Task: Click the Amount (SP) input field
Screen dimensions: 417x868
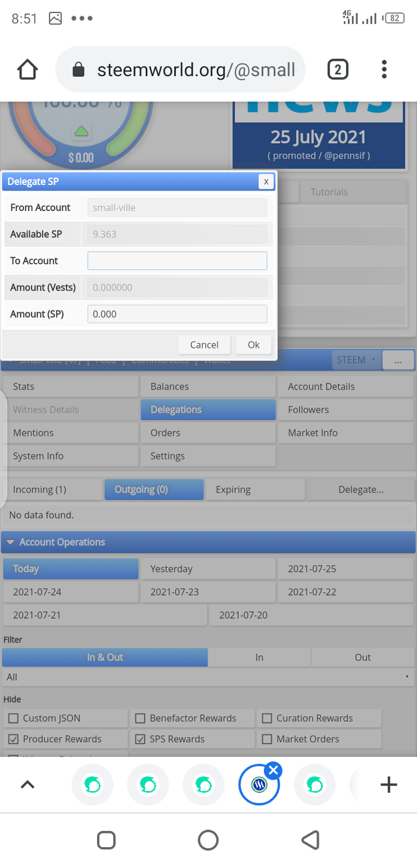Action: click(177, 314)
